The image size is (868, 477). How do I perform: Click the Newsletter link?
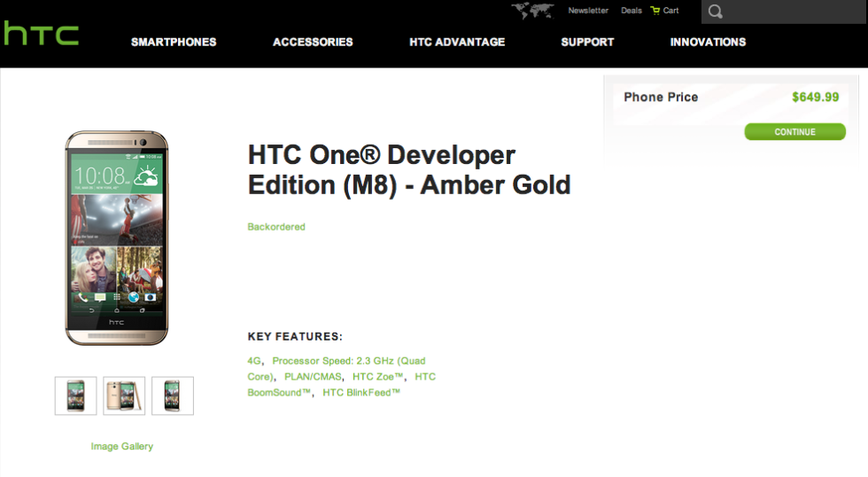(x=588, y=11)
